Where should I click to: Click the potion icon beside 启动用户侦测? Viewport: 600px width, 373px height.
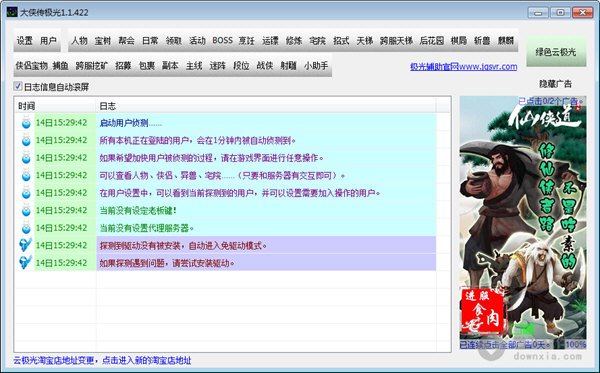coord(26,123)
